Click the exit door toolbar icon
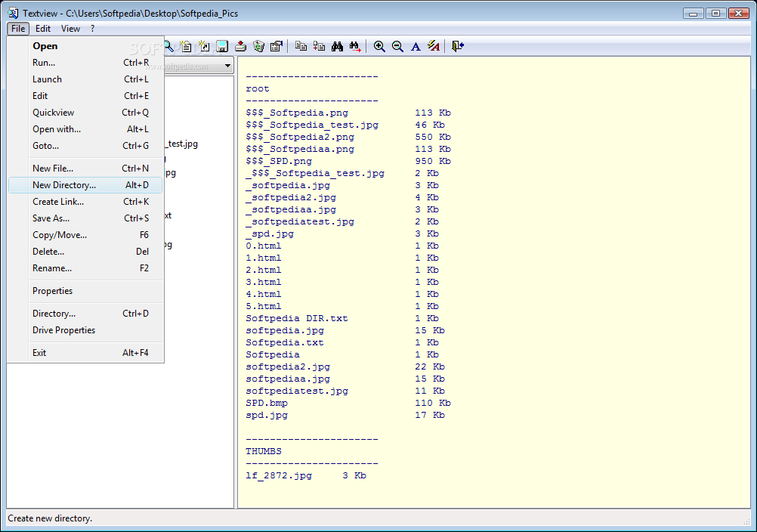757x532 pixels. click(458, 47)
